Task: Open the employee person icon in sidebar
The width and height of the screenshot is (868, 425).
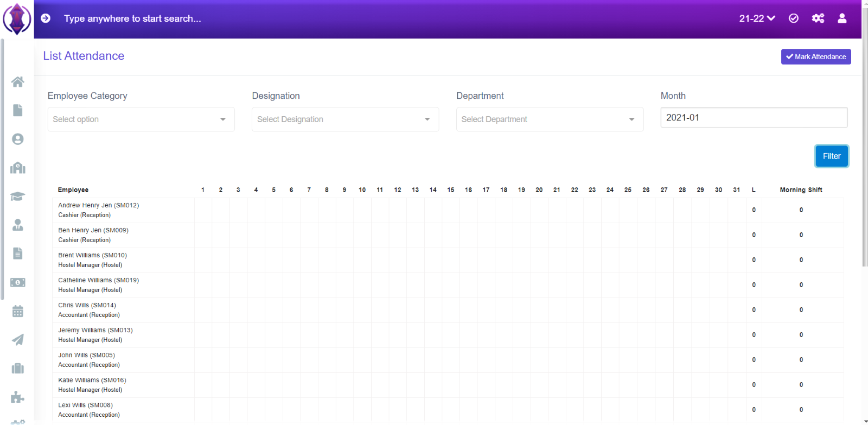Action: point(18,225)
